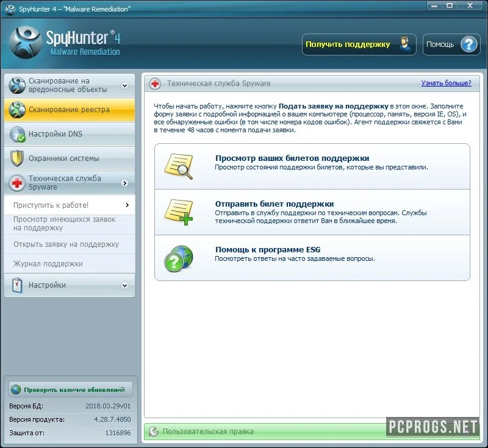Close the SpyHunter window
The height and width of the screenshot is (448, 488).
470,5
